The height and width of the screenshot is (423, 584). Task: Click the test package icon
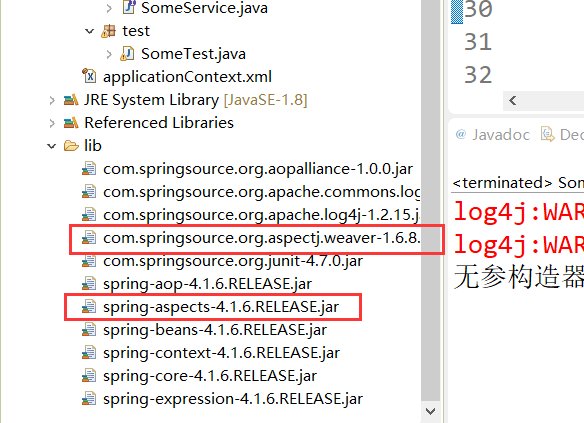point(108,31)
